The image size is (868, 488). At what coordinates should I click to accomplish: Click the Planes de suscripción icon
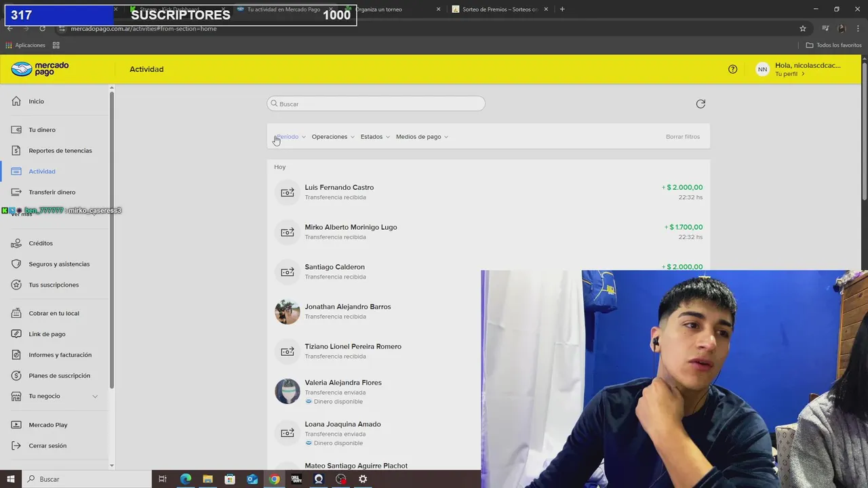coord(16,375)
